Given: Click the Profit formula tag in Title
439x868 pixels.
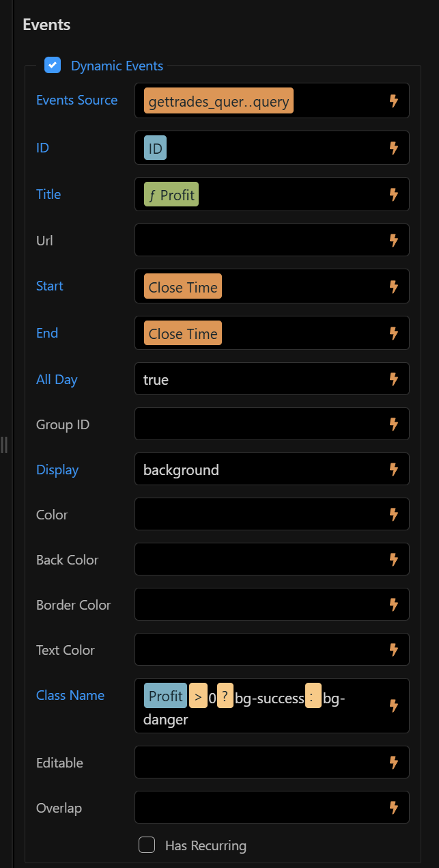Looking at the screenshot, I should click(171, 195).
